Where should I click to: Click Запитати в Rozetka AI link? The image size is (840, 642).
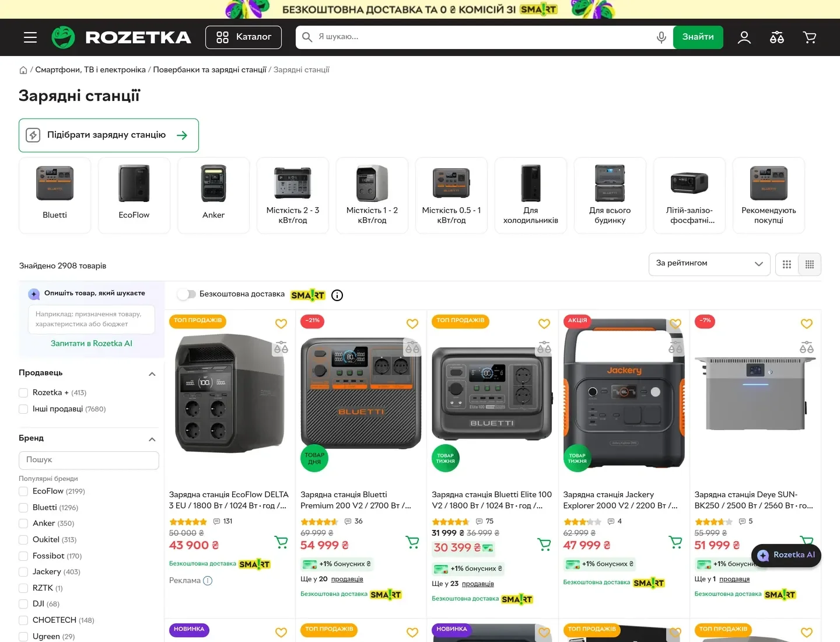click(92, 343)
